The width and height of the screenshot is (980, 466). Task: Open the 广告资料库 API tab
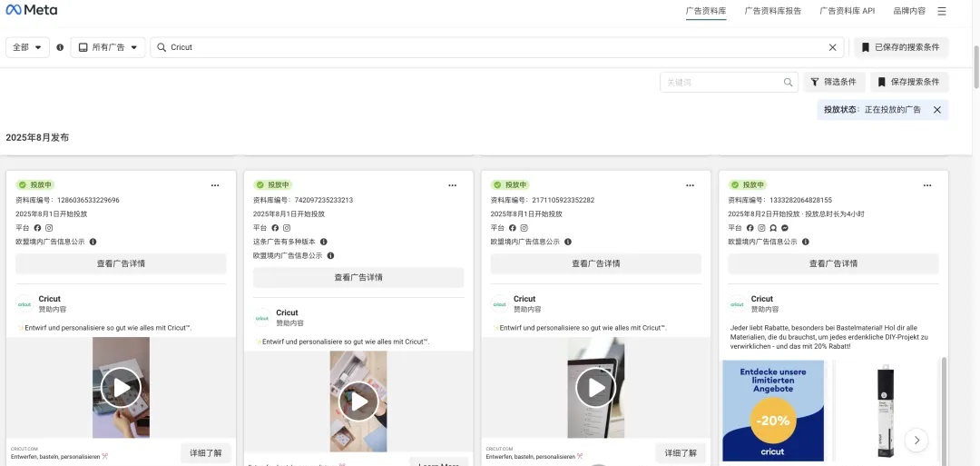847,11
